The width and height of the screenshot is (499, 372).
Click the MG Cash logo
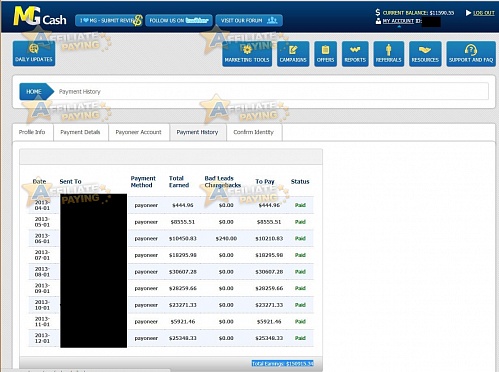pos(40,17)
